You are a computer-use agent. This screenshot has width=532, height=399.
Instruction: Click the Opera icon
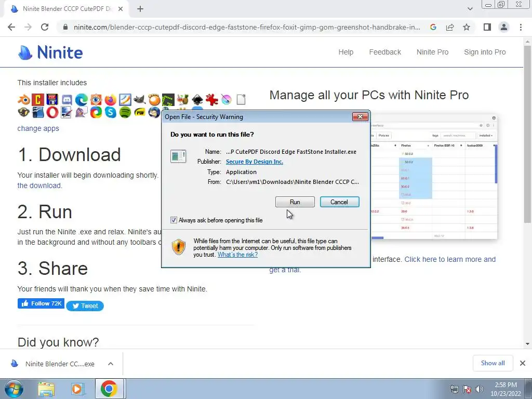(x=52, y=112)
